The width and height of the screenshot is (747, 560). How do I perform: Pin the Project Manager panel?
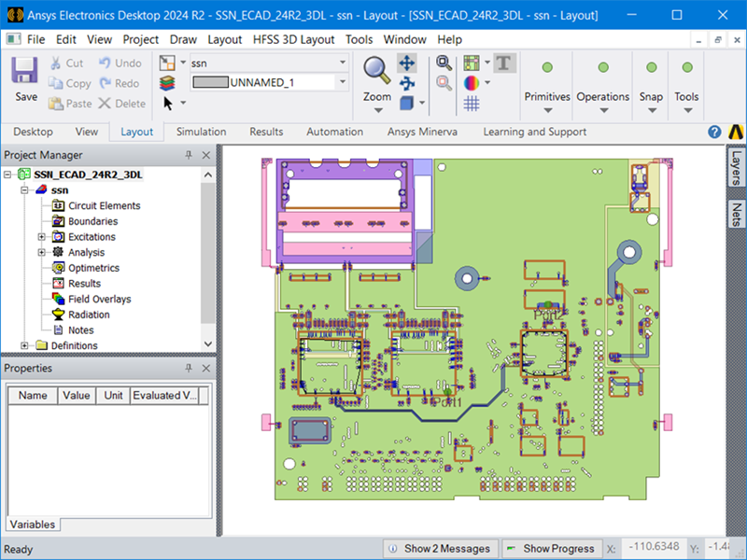click(190, 155)
